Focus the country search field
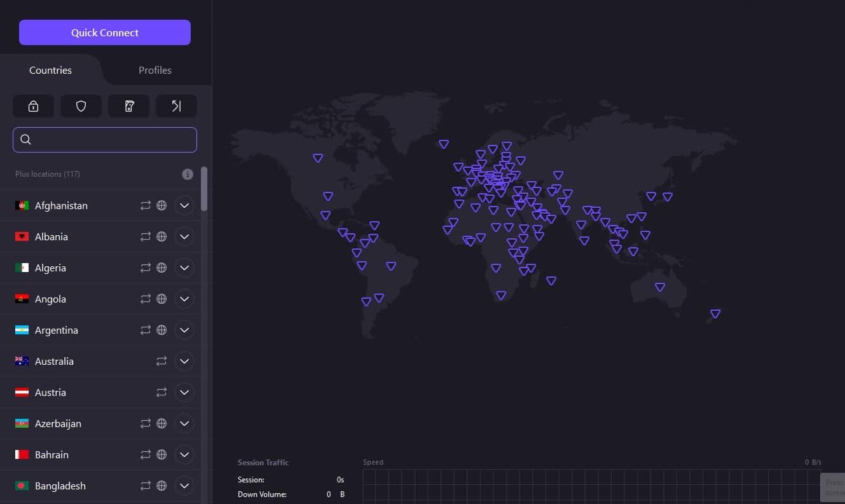 105,140
